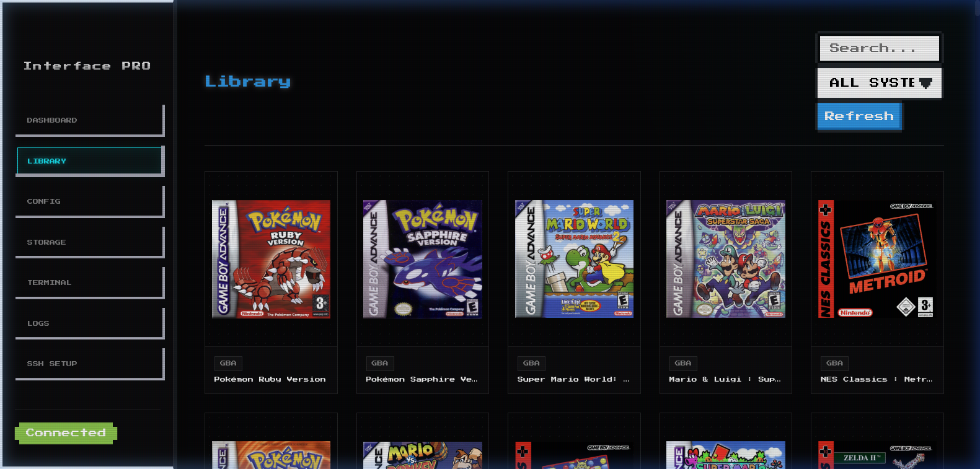Viewport: 980px width, 469px height.
Task: Navigate to Storage page
Action: pos(89,242)
